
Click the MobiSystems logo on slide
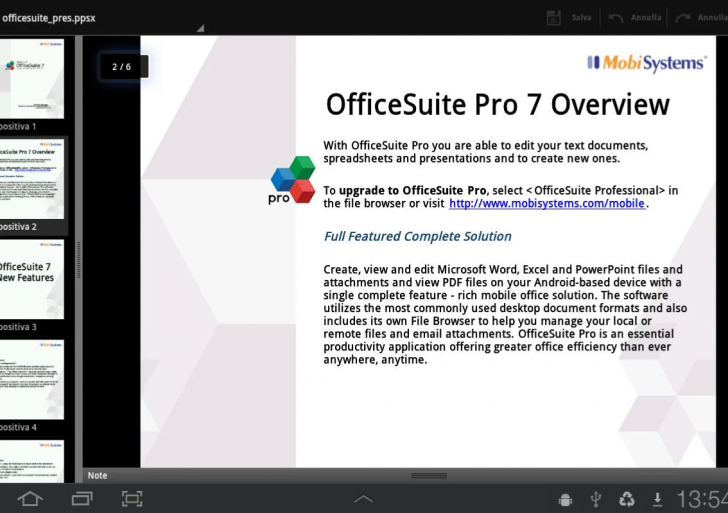[646, 63]
